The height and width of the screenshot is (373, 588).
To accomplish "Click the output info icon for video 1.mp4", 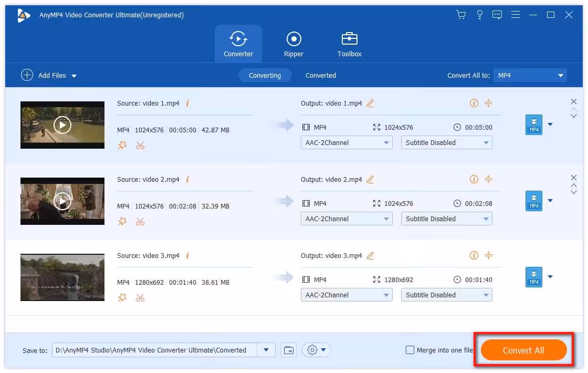I will click(x=474, y=103).
